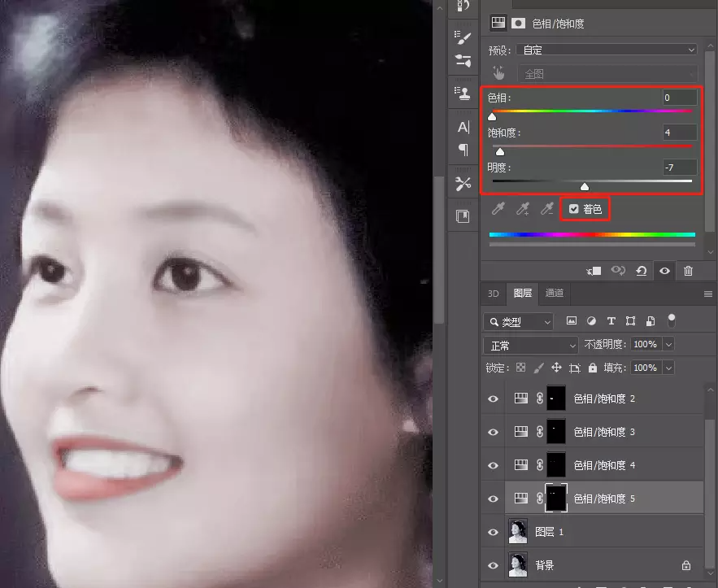Prevent artboard auto-nesting lock icon
Screen dimensions: 718x588
pyautogui.click(x=575, y=368)
